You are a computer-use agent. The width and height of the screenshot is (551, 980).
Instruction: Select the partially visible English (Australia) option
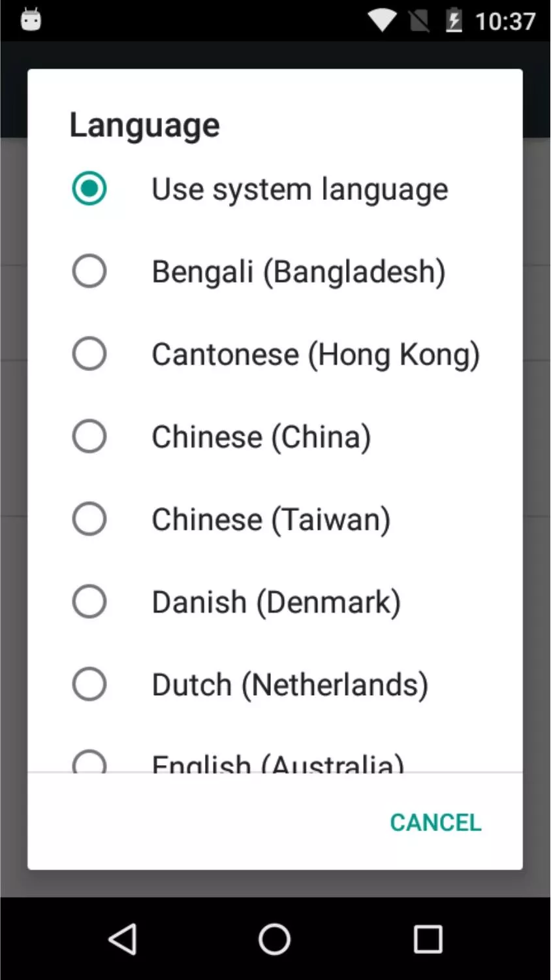coord(275,761)
